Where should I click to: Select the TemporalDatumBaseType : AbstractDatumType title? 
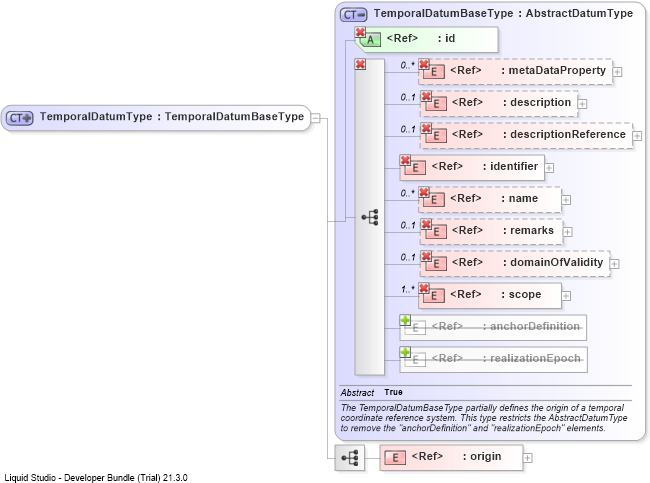(503, 13)
